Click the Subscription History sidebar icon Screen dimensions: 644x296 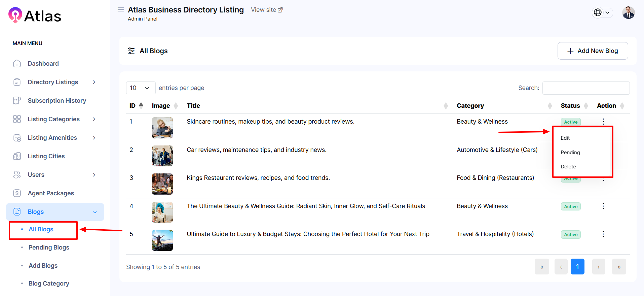coord(17,101)
